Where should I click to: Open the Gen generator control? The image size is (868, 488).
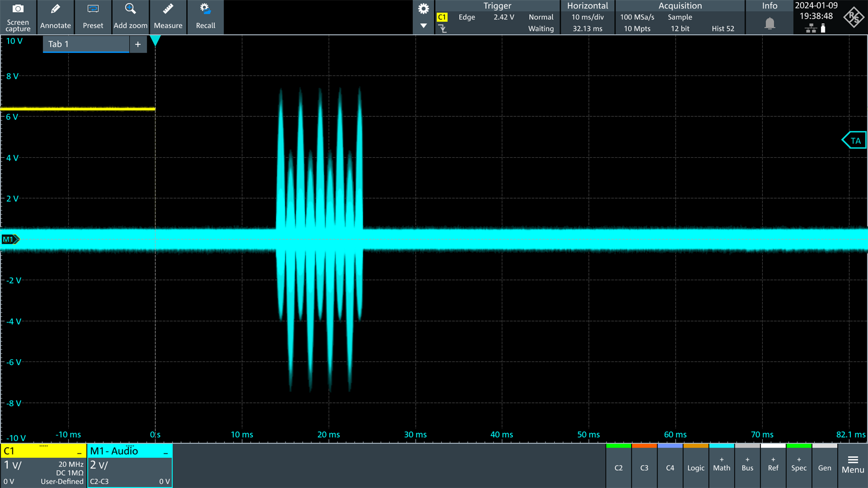click(825, 465)
